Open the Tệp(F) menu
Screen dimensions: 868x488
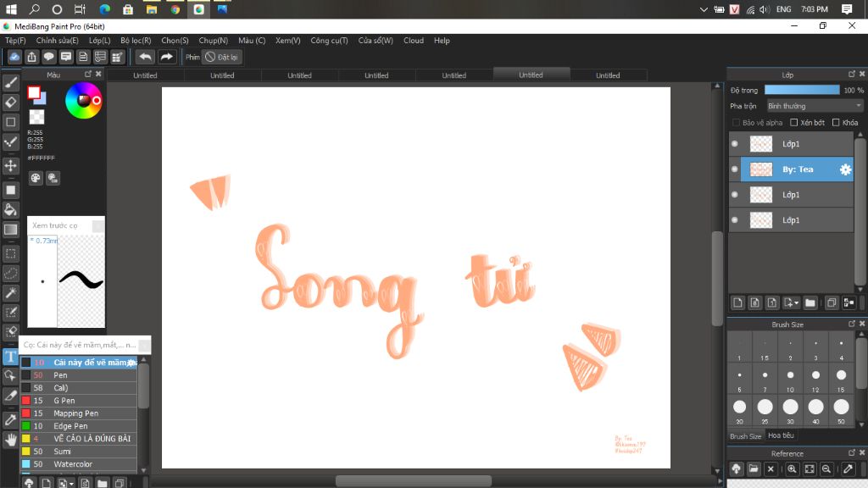15,41
